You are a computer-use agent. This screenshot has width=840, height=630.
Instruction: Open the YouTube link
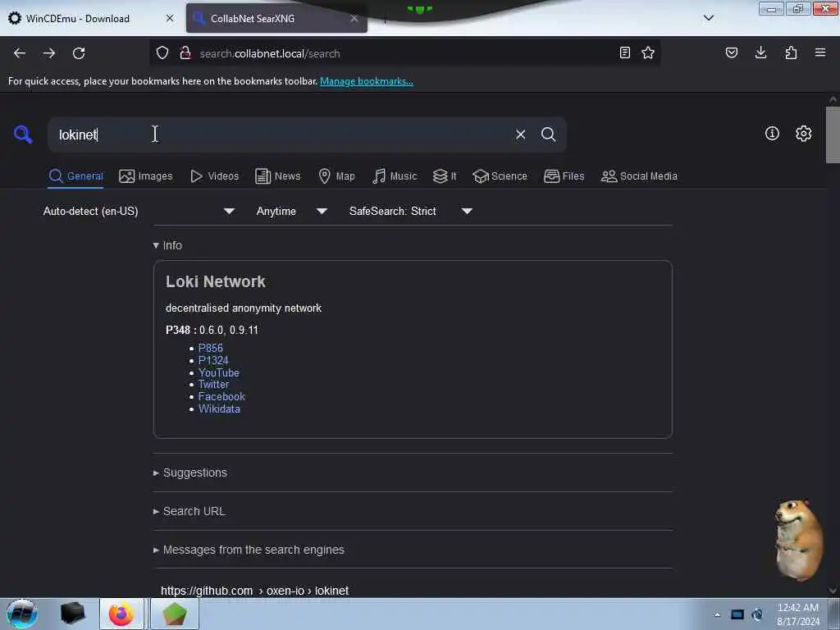coord(218,373)
